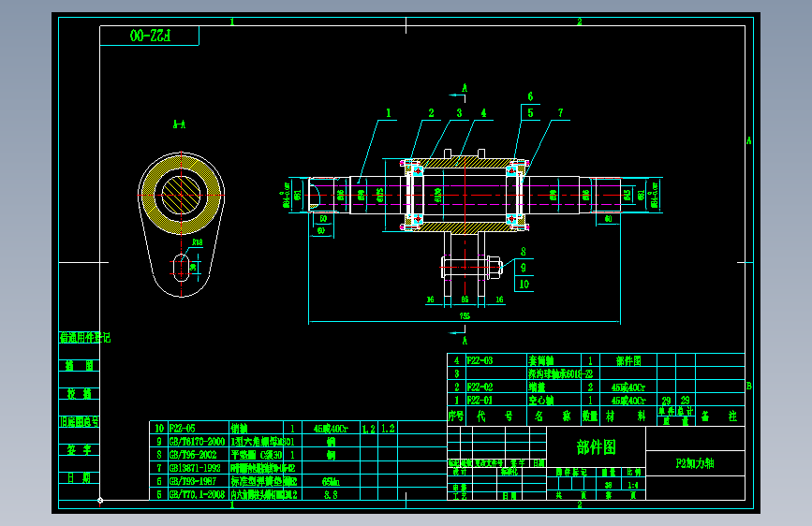The height and width of the screenshot is (526, 812).
Task: Select 45或40Cr material in row 10
Action: [x=331, y=429]
